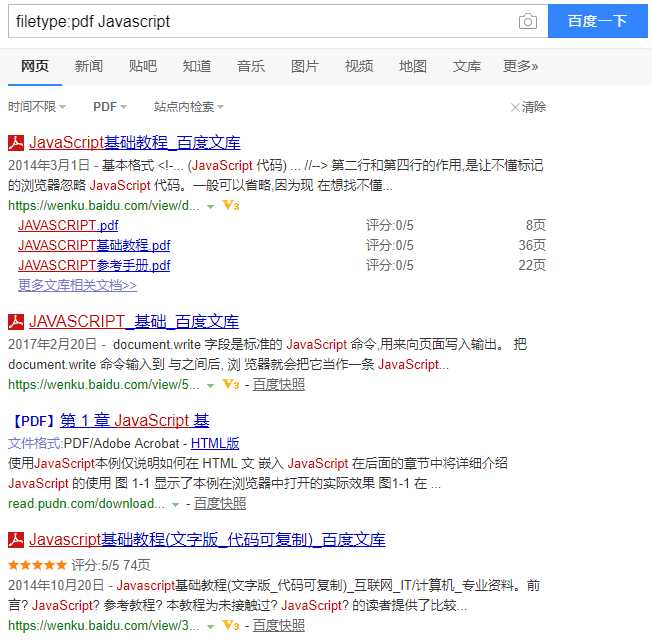Open the JAVASCRIPT_基础_百度文库 result
The width and height of the screenshot is (652, 640).
(x=134, y=322)
